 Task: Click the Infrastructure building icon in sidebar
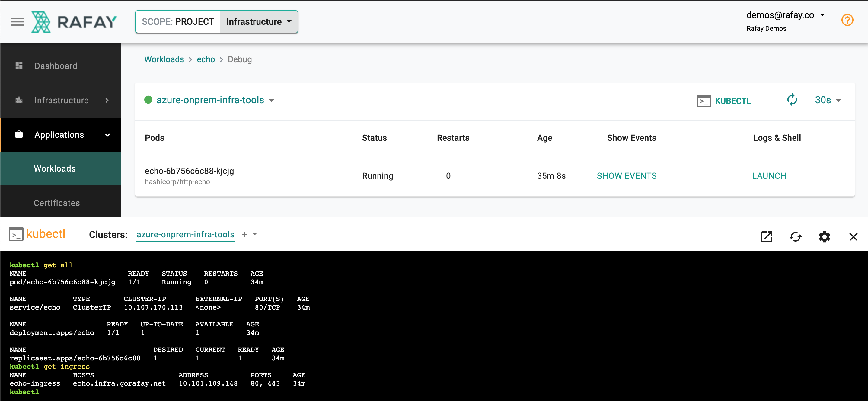[19, 100]
